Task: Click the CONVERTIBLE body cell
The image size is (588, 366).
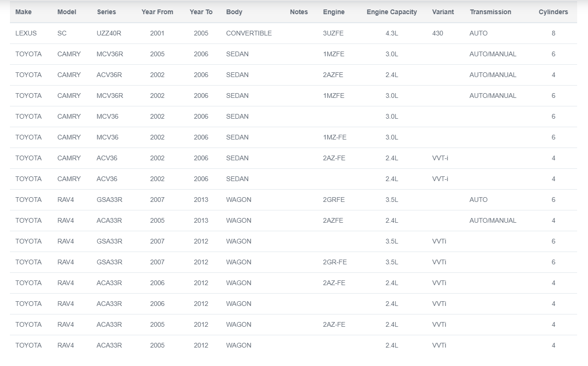Action: click(x=249, y=33)
